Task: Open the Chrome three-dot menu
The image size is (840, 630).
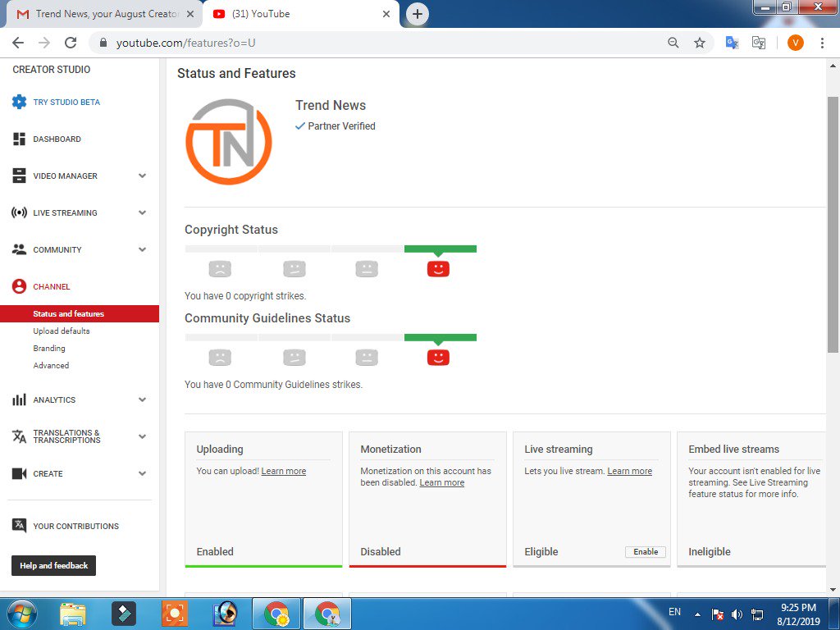Action: [x=822, y=43]
